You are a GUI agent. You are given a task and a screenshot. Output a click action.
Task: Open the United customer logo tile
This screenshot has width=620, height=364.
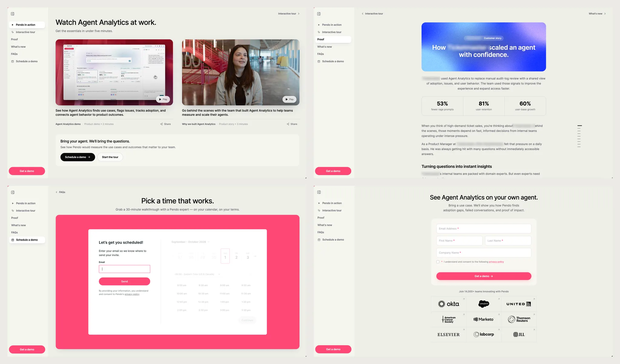click(519, 304)
